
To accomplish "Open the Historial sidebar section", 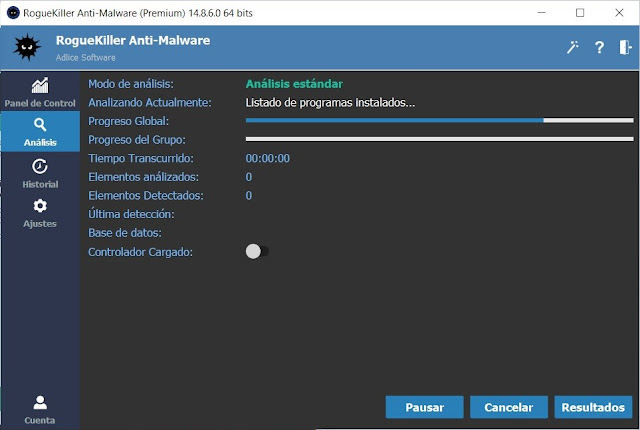I will [x=40, y=173].
